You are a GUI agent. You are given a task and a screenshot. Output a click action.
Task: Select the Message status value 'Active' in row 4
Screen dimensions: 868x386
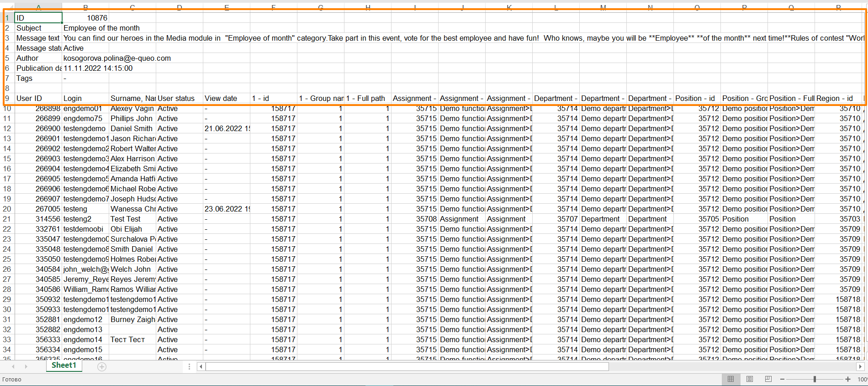[x=85, y=48]
